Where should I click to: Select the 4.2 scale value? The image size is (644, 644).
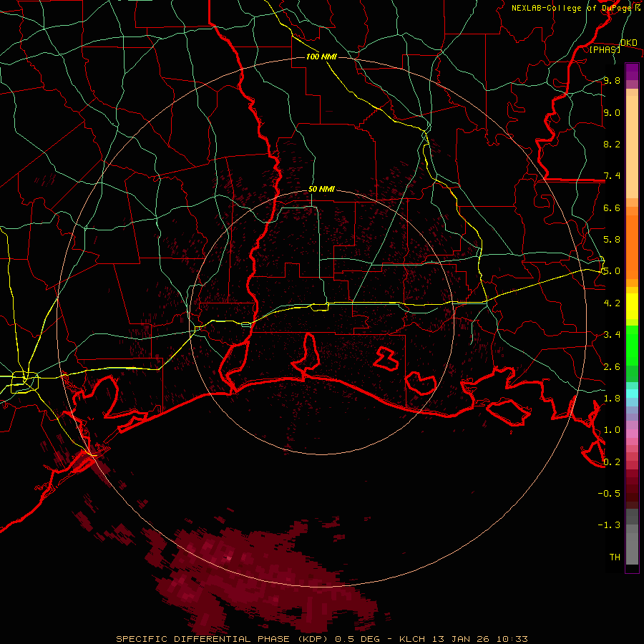coord(612,303)
